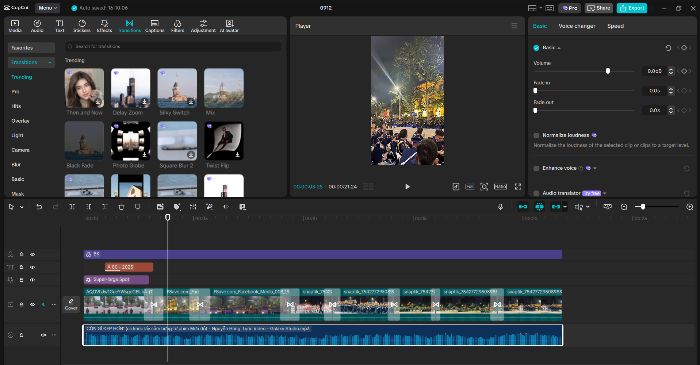Collapse the Transitions category list
The image size is (700, 365).
50,62
